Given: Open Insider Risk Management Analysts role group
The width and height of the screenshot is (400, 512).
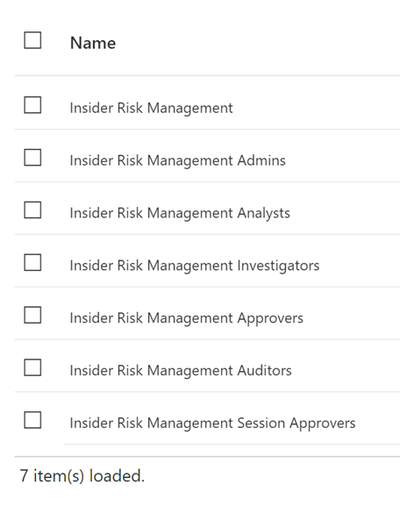Looking at the screenshot, I should coord(180,213).
